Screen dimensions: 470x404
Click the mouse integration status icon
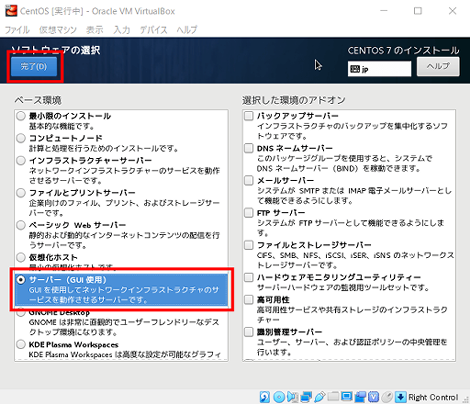tap(387, 397)
